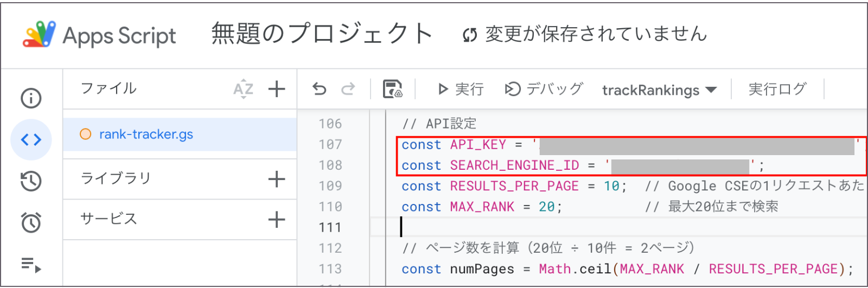The image size is (868, 288).
Task: Add a library with plus icon
Action: (x=277, y=179)
